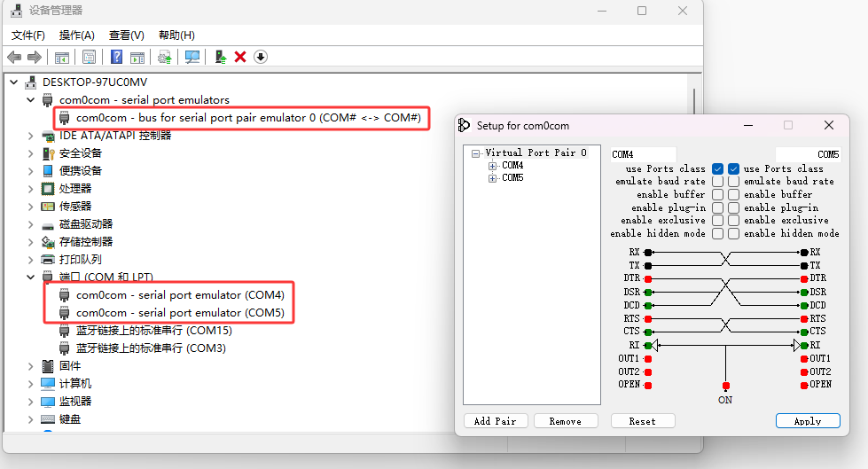Image resolution: width=868 pixels, height=469 pixels.
Task: Expand the 安全设备 tree node
Action: (x=31, y=153)
